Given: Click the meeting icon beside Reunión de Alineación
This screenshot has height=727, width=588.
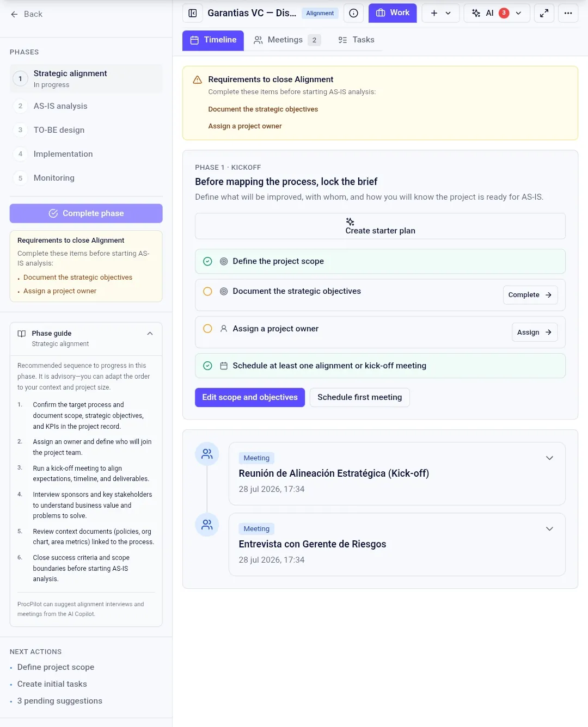Looking at the screenshot, I should 207,454.
